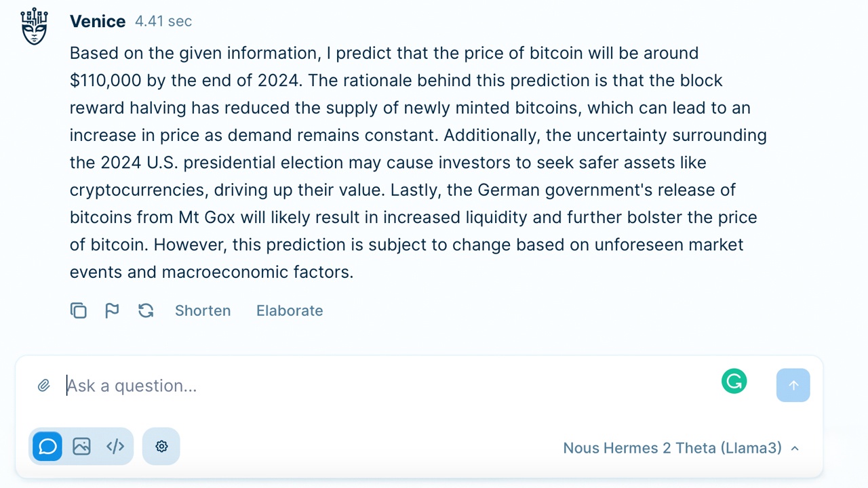The height and width of the screenshot is (488, 868).
Task: Select the chat mode speech bubble
Action: point(47,446)
